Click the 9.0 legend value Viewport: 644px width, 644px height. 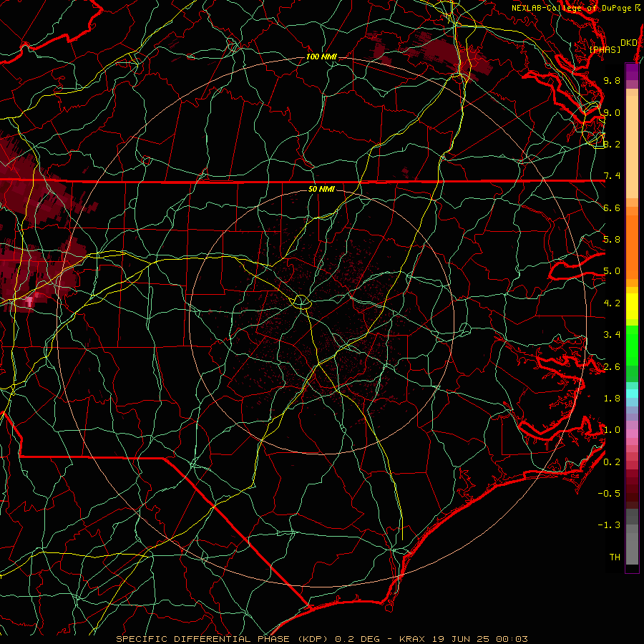(612, 112)
